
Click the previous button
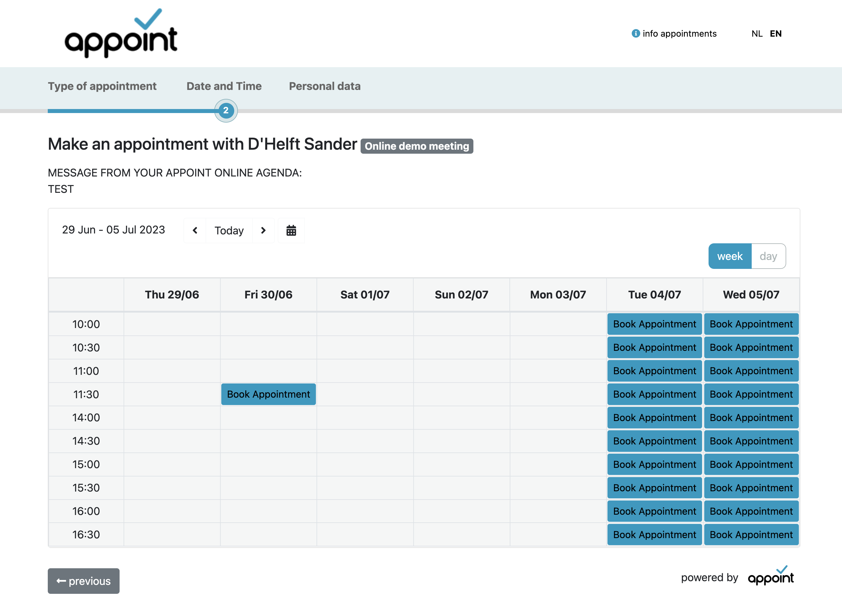point(83,581)
